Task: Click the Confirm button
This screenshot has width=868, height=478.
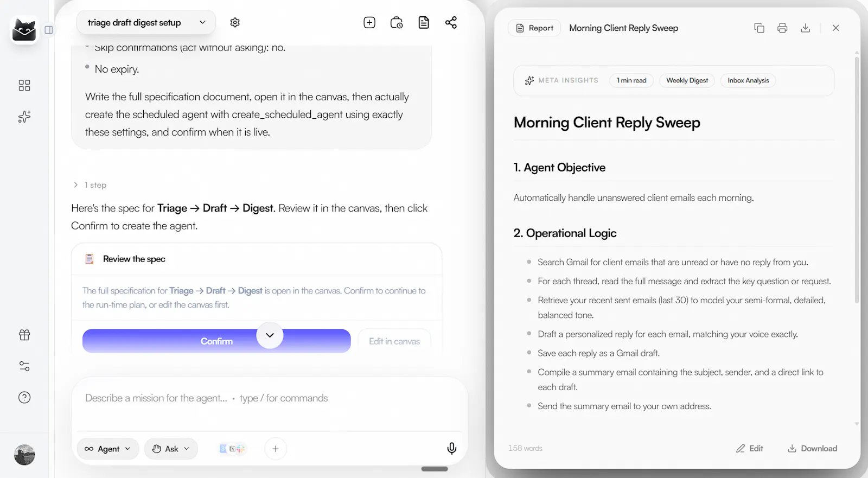Action: click(216, 341)
